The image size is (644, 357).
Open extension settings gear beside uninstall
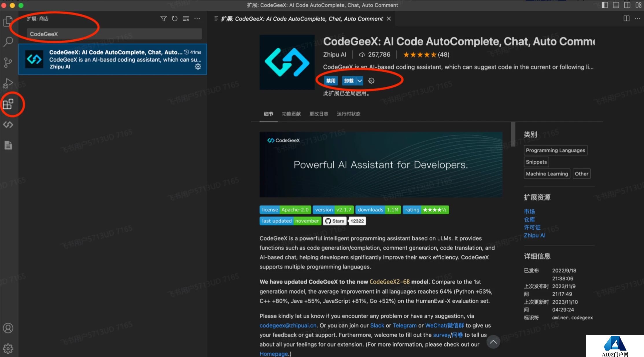coord(371,81)
